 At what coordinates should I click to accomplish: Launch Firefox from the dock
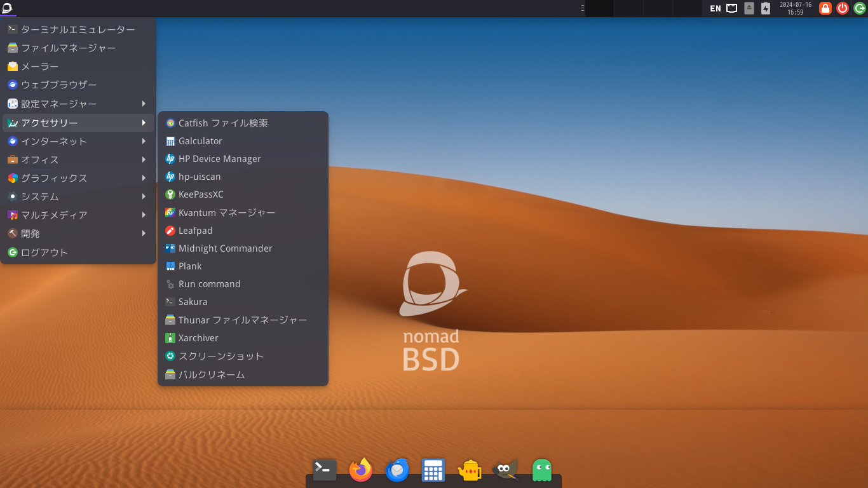[x=361, y=470]
